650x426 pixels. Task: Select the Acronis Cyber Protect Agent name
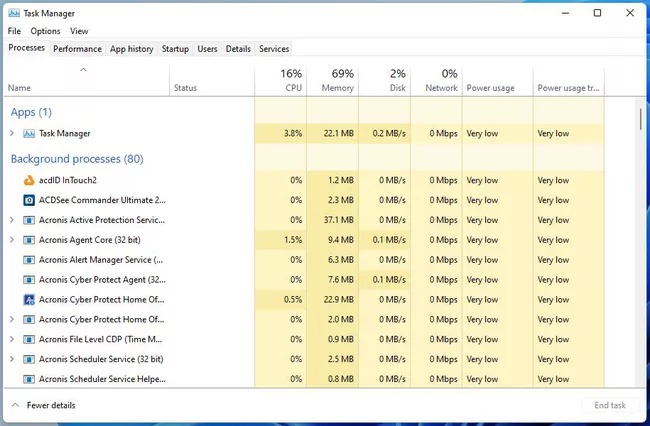(x=102, y=280)
